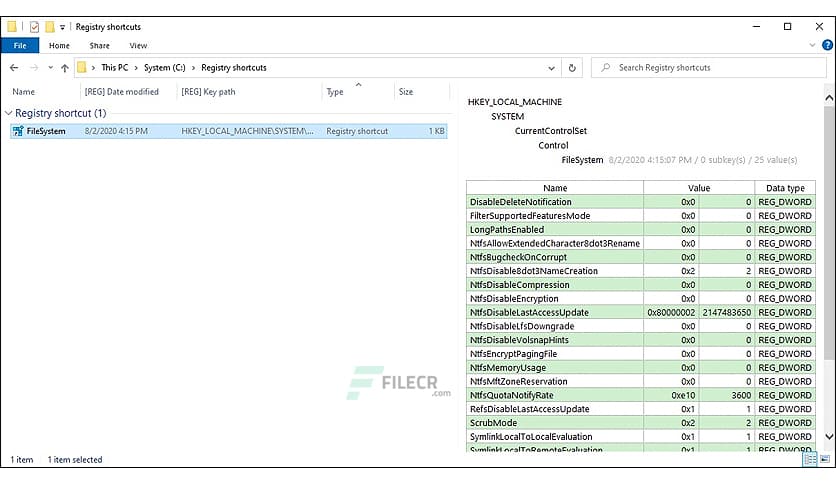The width and height of the screenshot is (836, 484).
Task: Collapse the Registry shortcut (1) group
Action: (9, 114)
